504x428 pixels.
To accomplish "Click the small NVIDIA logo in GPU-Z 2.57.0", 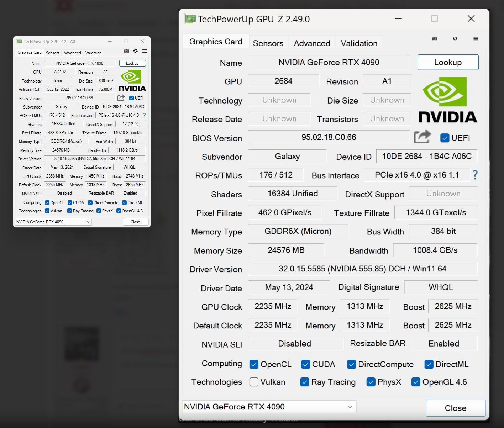I will tap(132, 81).
